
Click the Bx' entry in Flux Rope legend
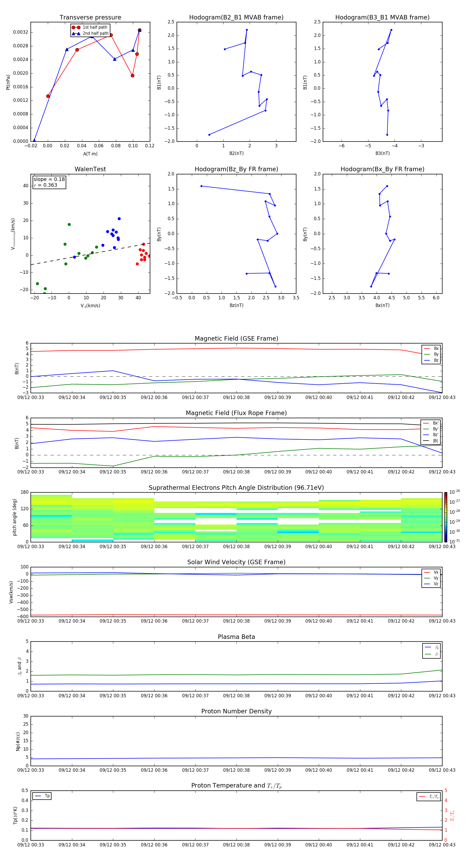tap(431, 423)
